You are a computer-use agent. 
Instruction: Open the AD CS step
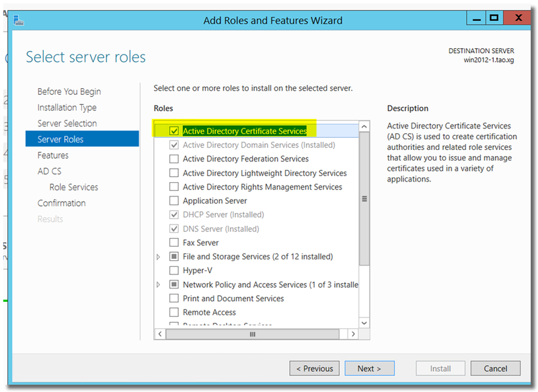(x=49, y=171)
